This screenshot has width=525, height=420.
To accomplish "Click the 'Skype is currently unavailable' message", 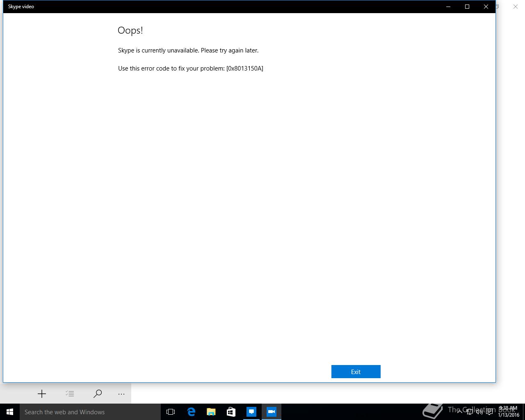I will 188,50.
